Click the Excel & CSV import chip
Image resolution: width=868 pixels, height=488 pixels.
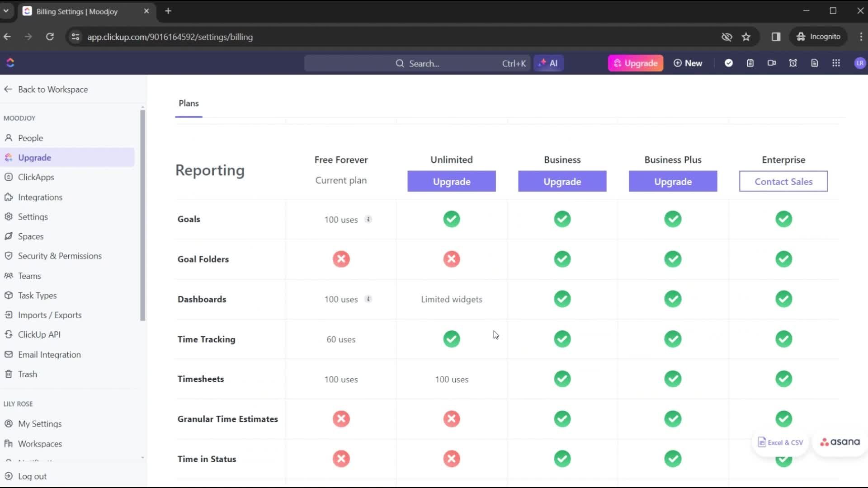point(780,442)
